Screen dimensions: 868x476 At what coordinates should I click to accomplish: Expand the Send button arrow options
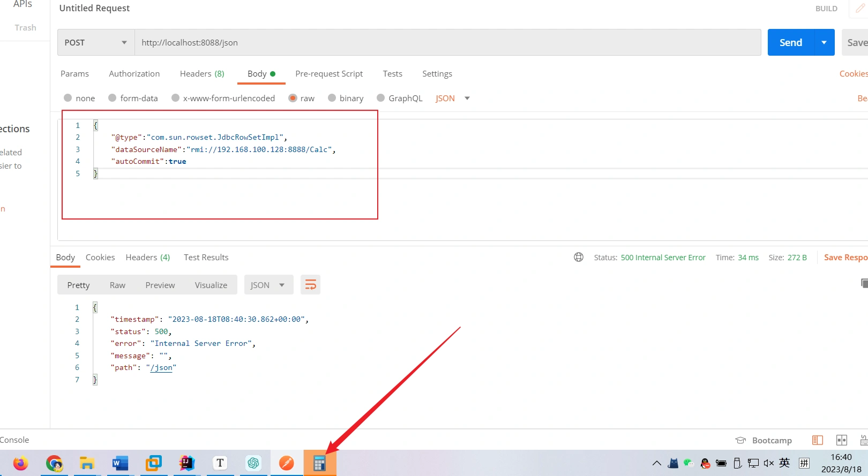[824, 43]
